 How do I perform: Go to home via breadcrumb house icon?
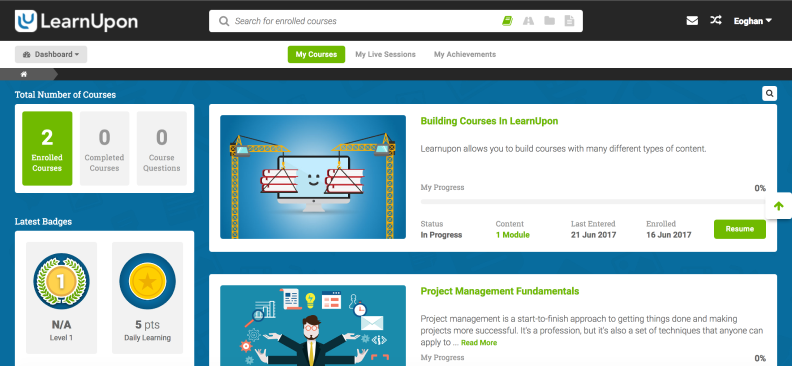click(24, 74)
